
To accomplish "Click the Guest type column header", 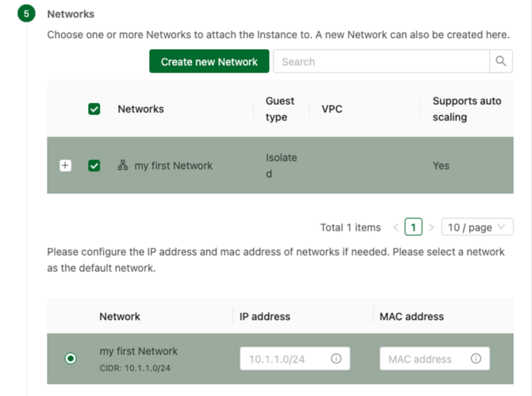I will [x=280, y=109].
